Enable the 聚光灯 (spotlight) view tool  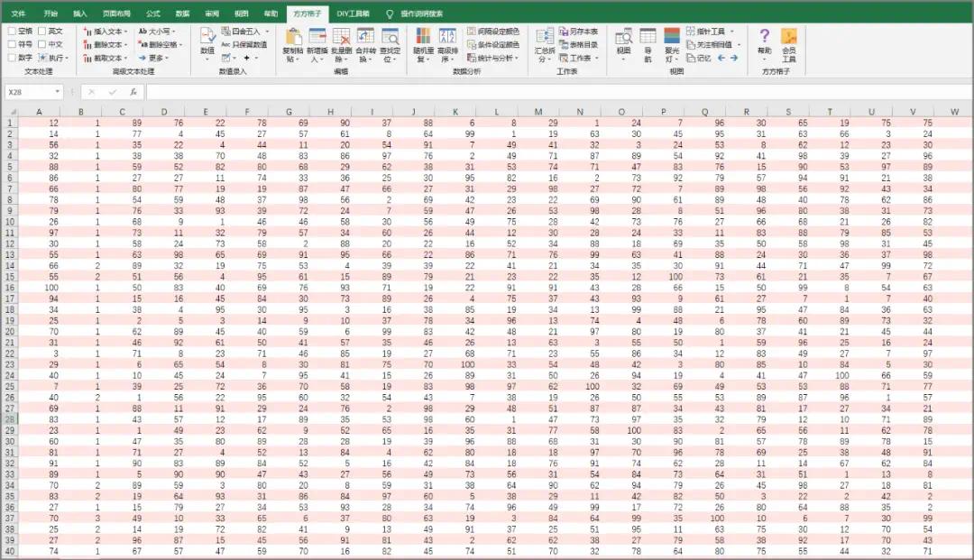pyautogui.click(x=671, y=43)
